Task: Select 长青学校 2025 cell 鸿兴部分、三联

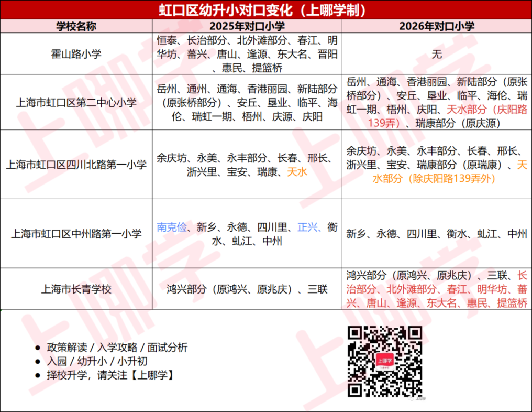Action: (247, 289)
